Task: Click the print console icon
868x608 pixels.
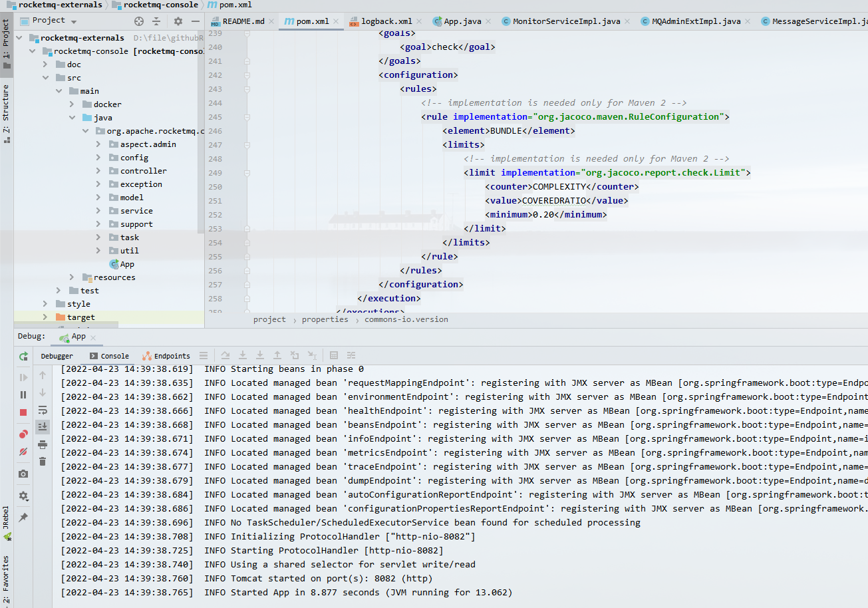Action: [43, 444]
